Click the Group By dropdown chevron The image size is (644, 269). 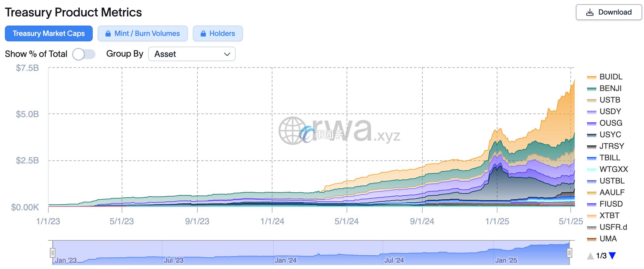(227, 54)
